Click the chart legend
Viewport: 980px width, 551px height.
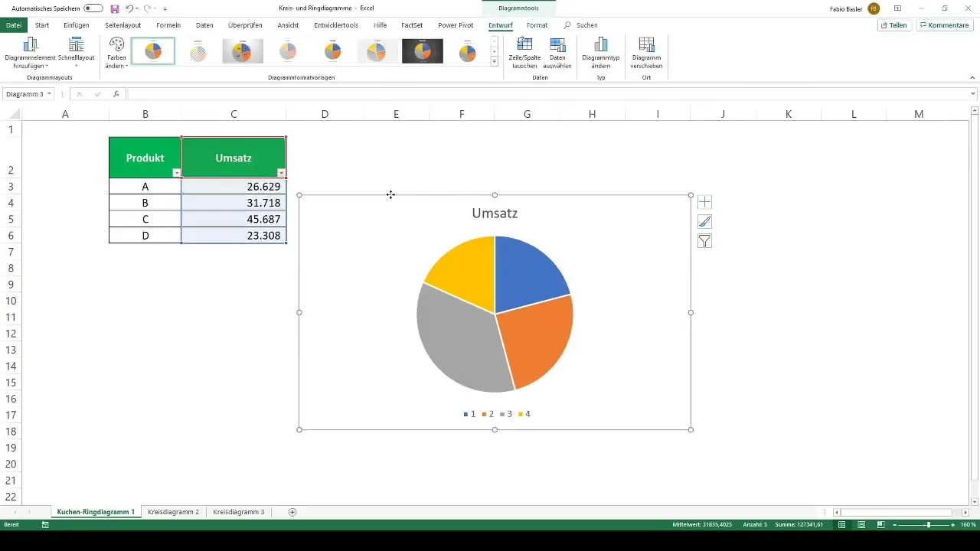point(496,414)
